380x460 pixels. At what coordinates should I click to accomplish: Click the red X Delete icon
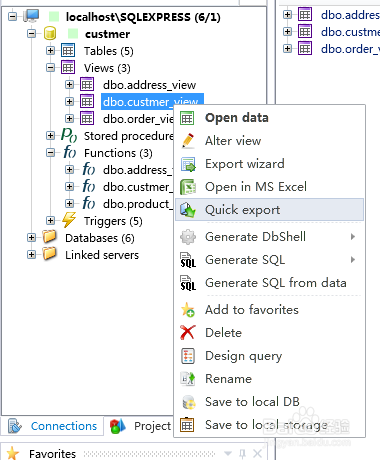188,333
